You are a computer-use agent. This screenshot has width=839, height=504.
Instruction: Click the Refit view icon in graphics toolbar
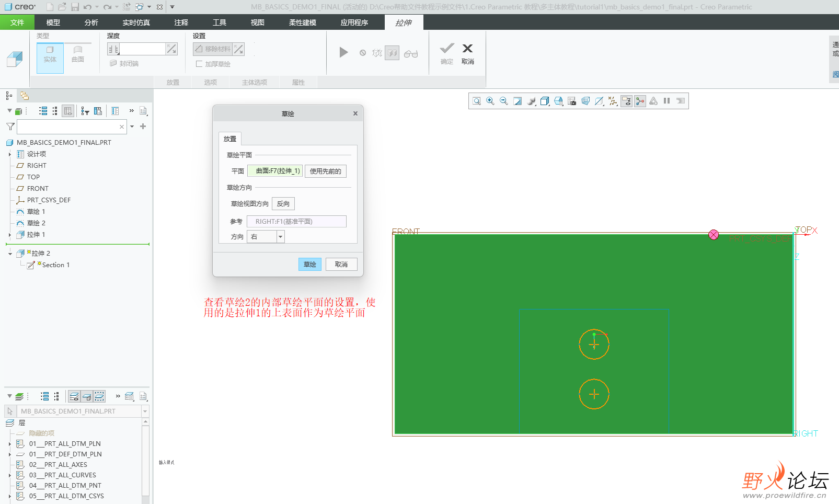477,101
